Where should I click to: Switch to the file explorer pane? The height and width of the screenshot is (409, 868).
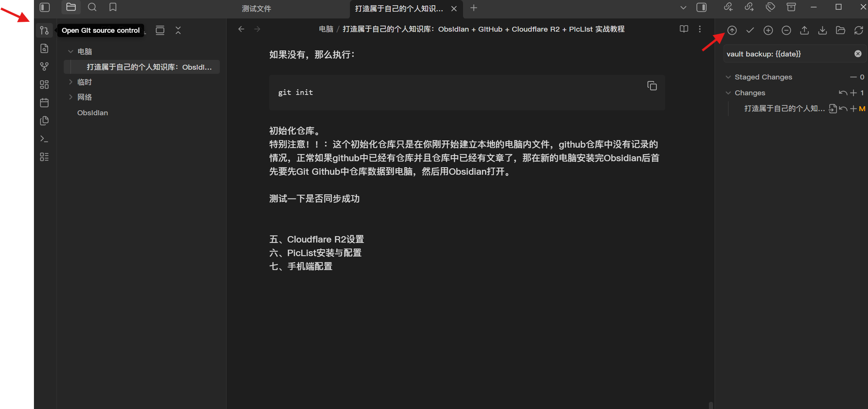click(x=71, y=7)
